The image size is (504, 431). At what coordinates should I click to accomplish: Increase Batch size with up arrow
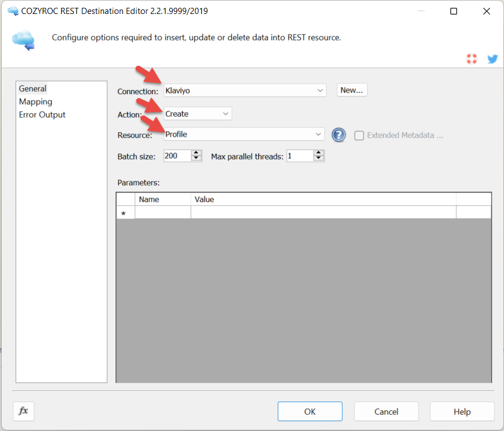pyautogui.click(x=196, y=153)
